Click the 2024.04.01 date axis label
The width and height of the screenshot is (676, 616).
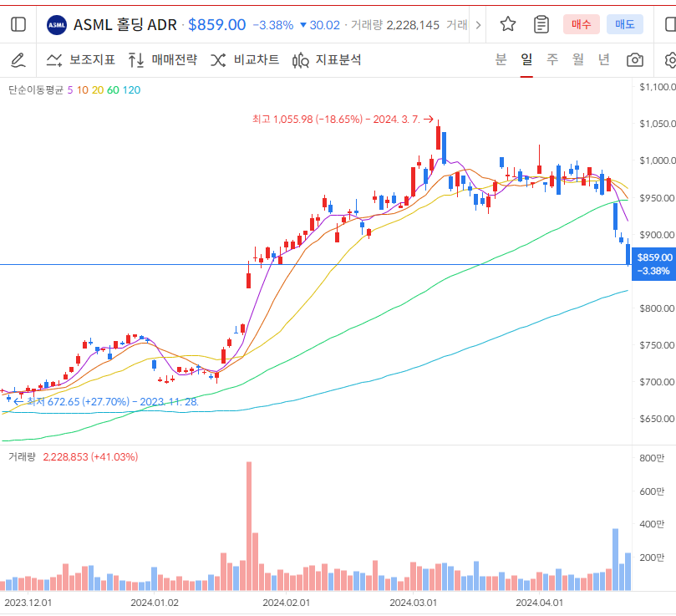pyautogui.click(x=539, y=603)
